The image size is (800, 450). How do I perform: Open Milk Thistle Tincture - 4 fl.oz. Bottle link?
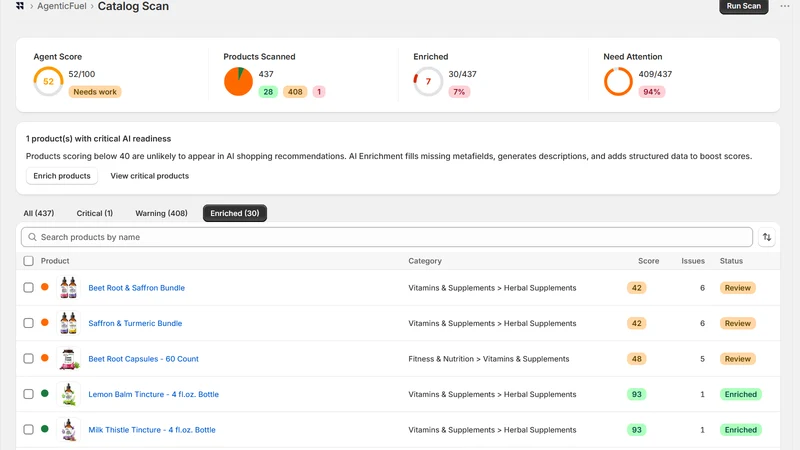click(152, 430)
